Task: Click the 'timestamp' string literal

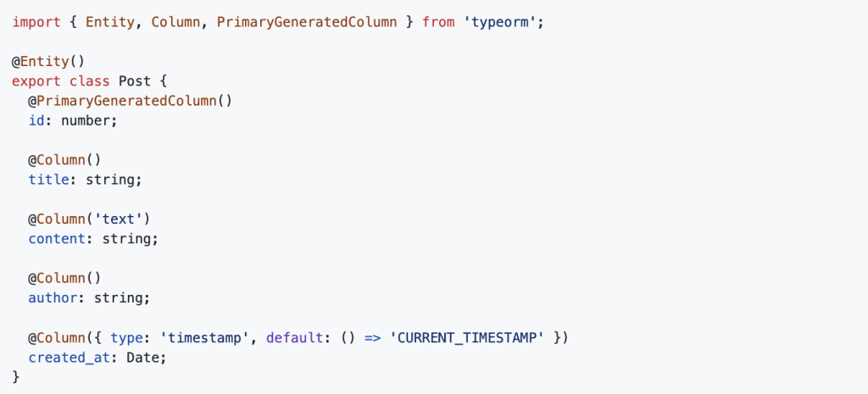Action: coord(208,337)
